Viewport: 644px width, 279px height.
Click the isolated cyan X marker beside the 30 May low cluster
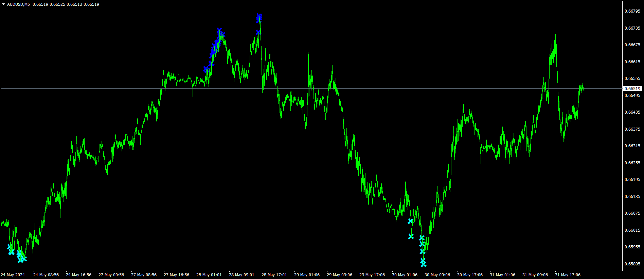411,236
